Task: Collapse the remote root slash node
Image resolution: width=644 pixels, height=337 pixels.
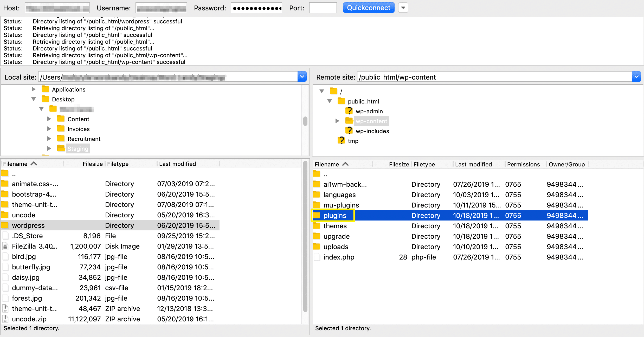Action: (322, 91)
